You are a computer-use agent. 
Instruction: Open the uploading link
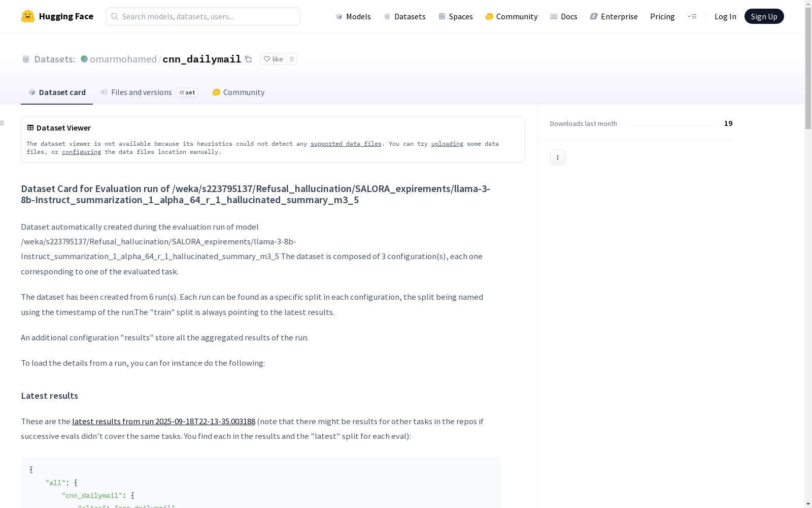(447, 144)
